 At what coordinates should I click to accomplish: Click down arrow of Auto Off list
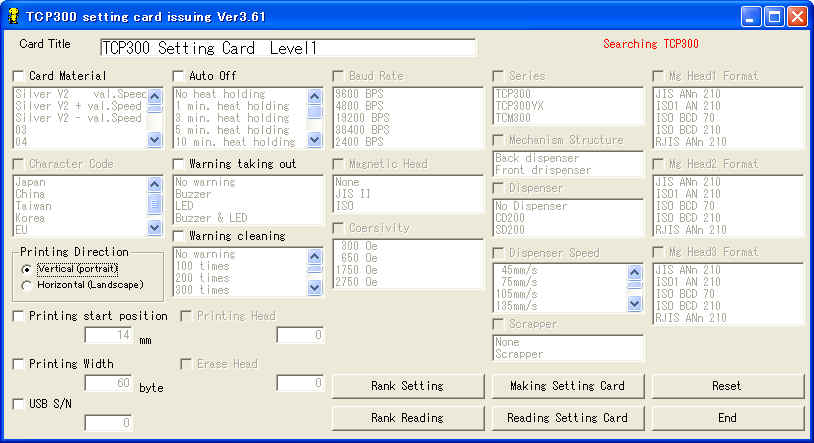tap(314, 139)
